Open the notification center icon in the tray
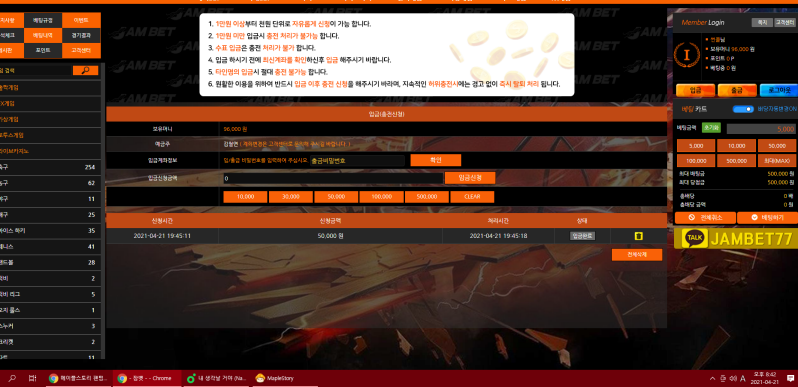The image size is (798, 387). (790, 378)
